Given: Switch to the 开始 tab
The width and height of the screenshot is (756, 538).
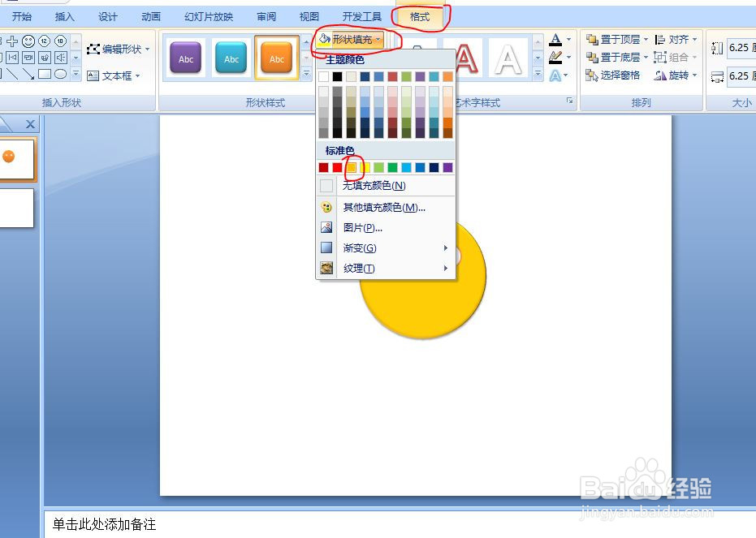Looking at the screenshot, I should coord(22,16).
